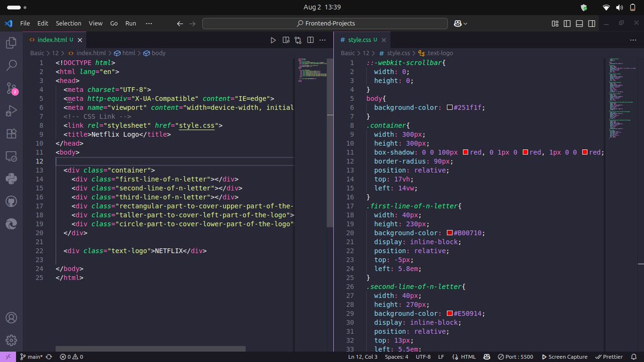Image resolution: width=644 pixels, height=362 pixels.
Task: Click the open changes compare icon
Action: [x=298, y=40]
